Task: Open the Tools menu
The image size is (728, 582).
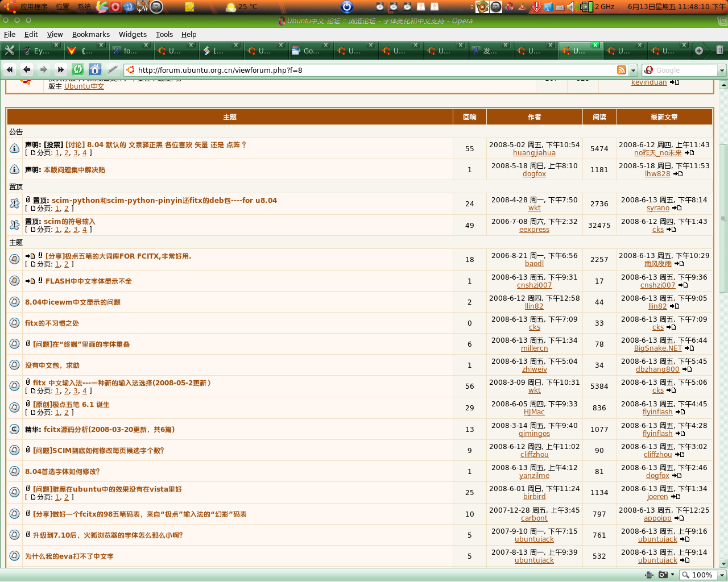Action: pyautogui.click(x=164, y=34)
